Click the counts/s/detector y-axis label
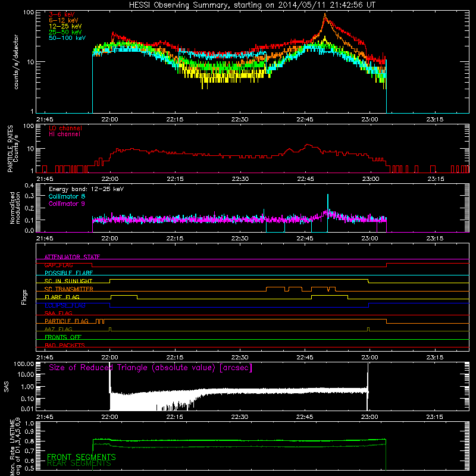 pos(16,62)
